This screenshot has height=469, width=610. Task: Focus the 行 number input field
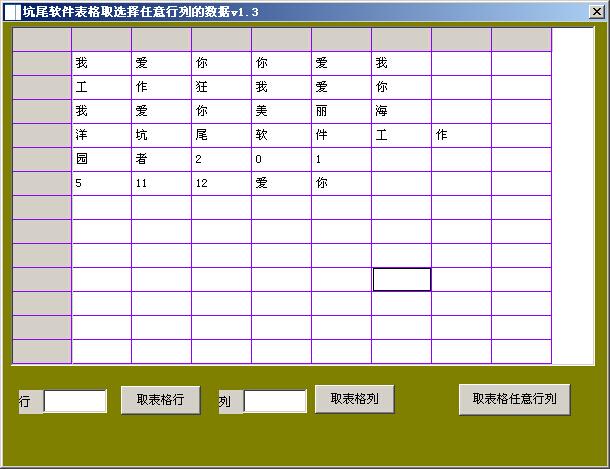click(75, 401)
